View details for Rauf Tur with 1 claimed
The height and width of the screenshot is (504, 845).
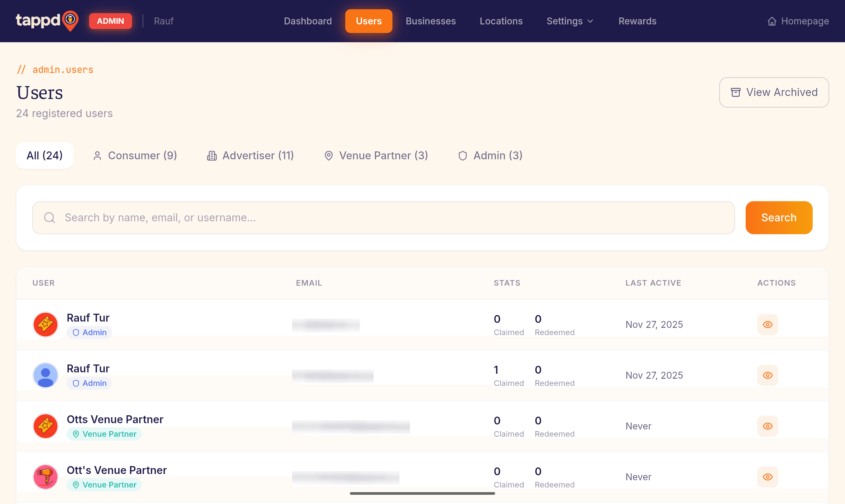767,375
